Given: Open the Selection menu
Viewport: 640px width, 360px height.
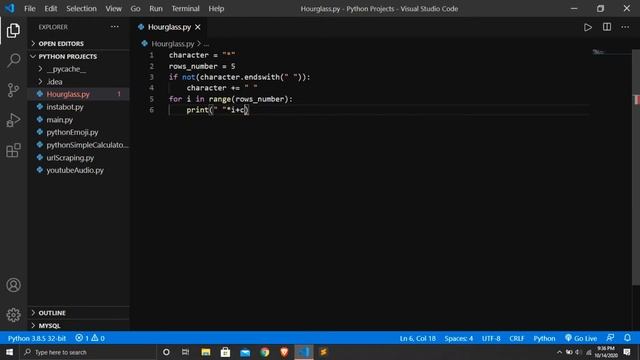Looking at the screenshot, I should click(81, 9).
